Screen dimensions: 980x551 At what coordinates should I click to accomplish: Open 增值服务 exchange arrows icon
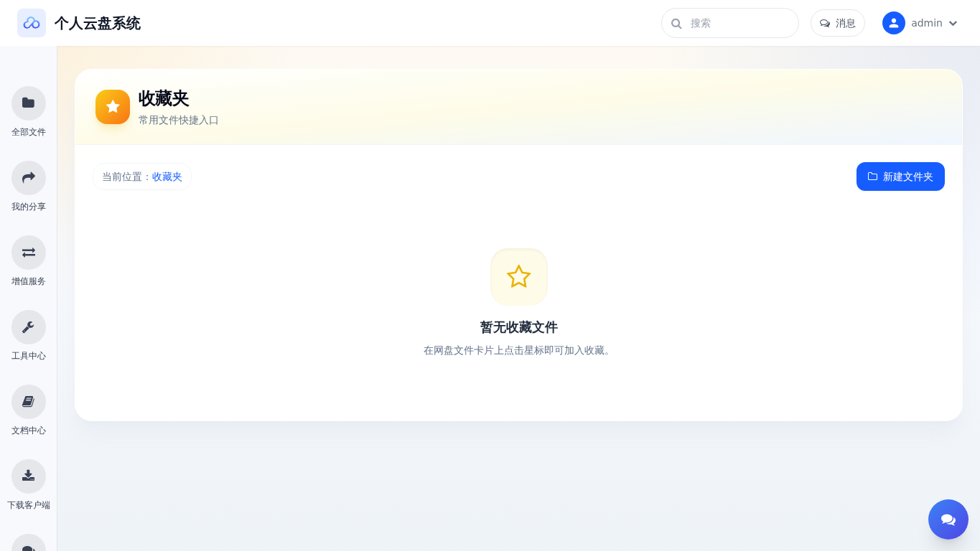(x=29, y=253)
